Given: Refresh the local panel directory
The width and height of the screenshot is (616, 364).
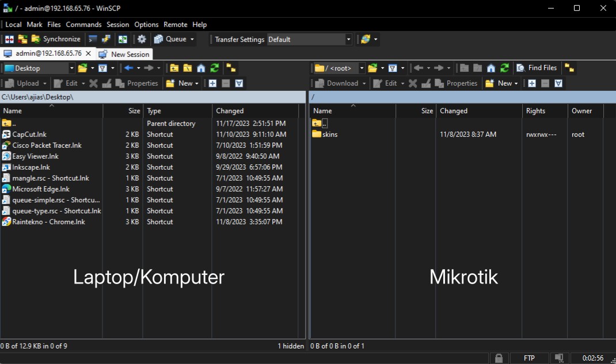Looking at the screenshot, I should [214, 68].
